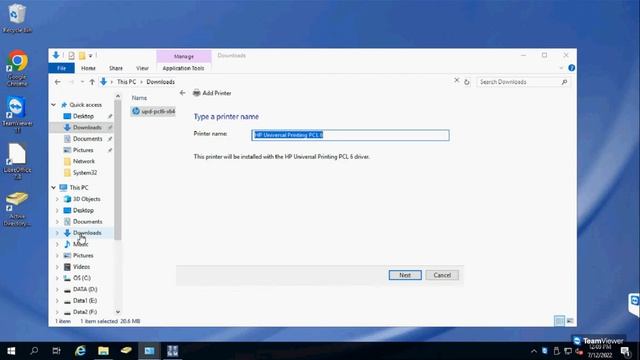This screenshot has width=640, height=360.
Task: Click the navigation pane scrollbar down arrow
Action: click(118, 312)
